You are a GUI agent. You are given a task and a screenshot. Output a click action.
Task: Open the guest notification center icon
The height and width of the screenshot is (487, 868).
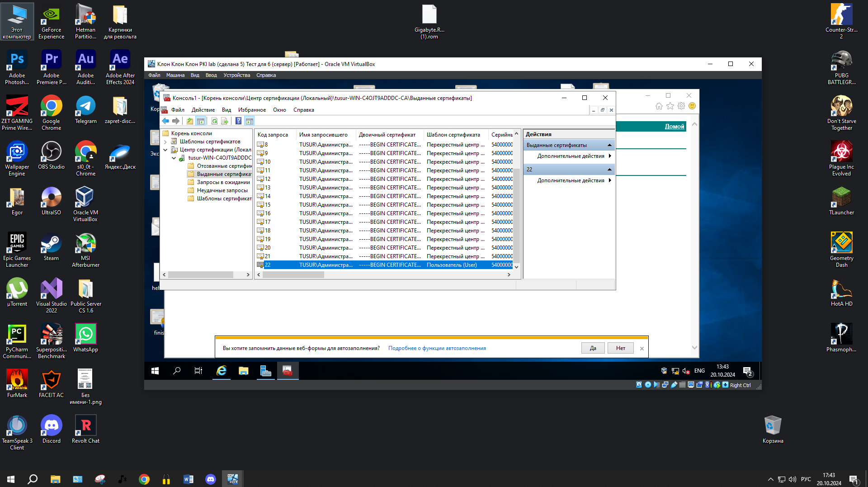[x=748, y=371]
